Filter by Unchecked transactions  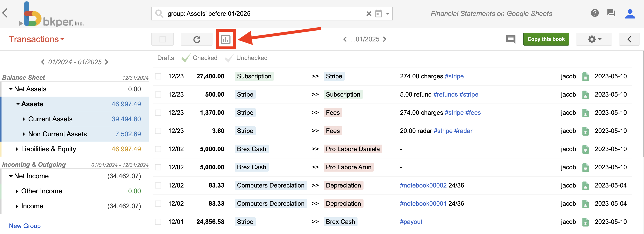pyautogui.click(x=252, y=58)
